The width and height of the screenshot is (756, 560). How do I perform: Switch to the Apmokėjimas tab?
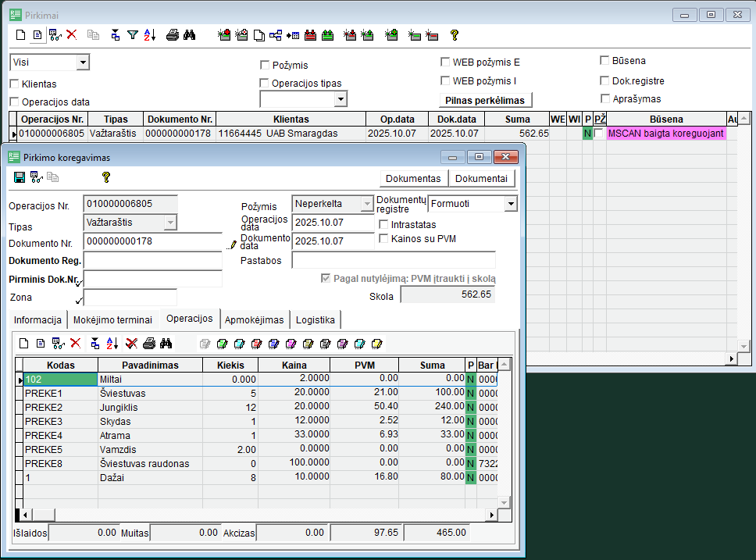pos(255,319)
